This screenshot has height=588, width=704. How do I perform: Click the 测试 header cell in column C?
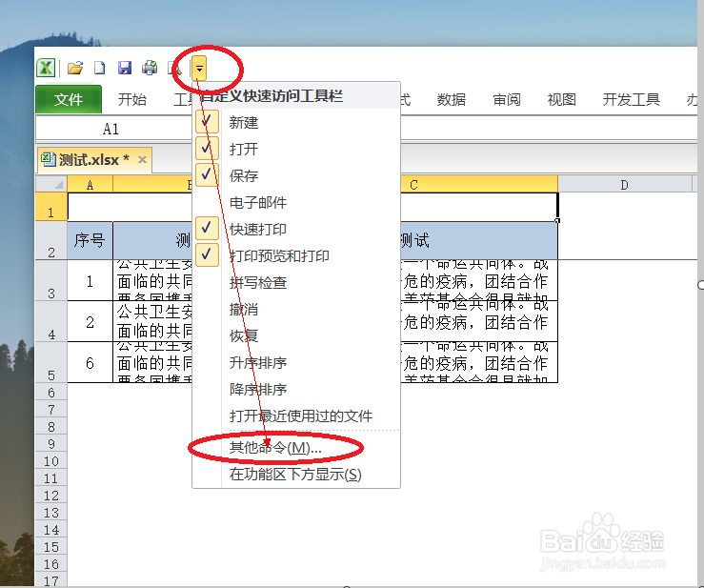478,240
